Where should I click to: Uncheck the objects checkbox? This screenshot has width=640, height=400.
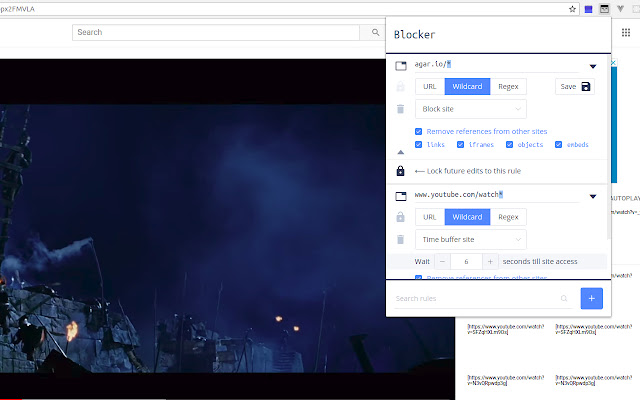pos(509,144)
